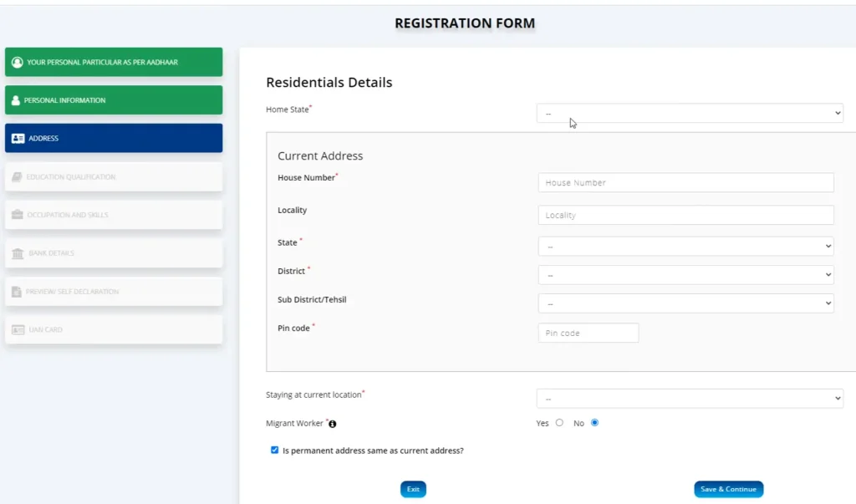Expand the District dropdown
This screenshot has height=504, width=856.
coord(685,274)
